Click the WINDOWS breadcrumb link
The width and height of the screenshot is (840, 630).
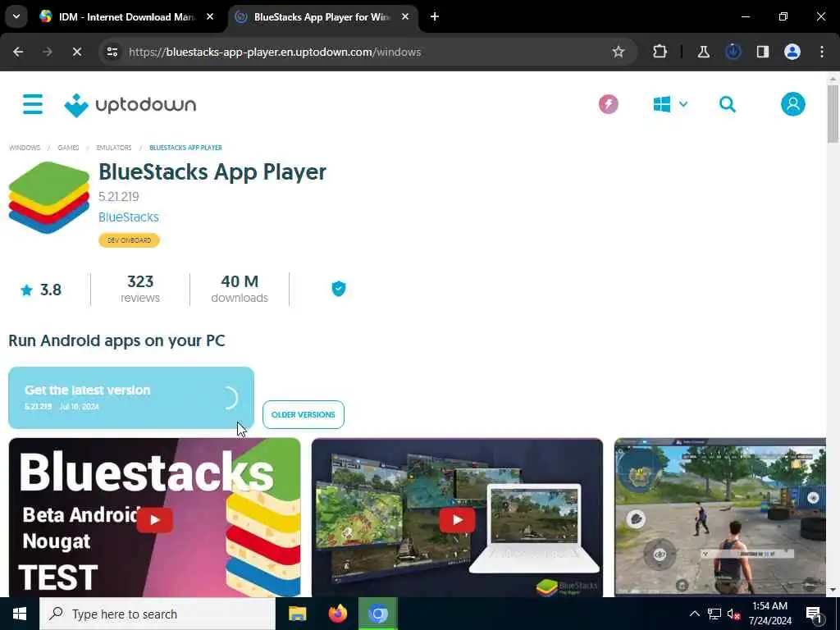point(25,148)
